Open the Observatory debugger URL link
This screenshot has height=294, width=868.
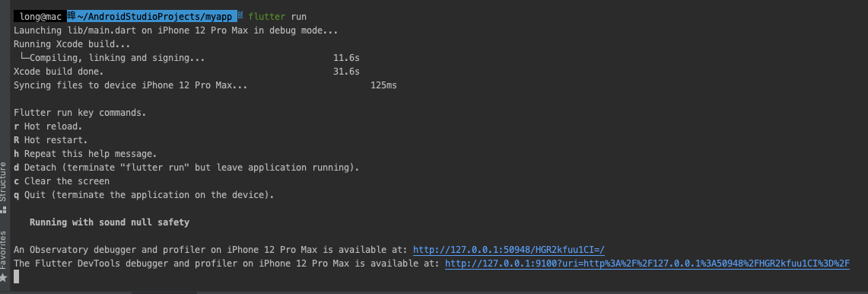(x=509, y=250)
